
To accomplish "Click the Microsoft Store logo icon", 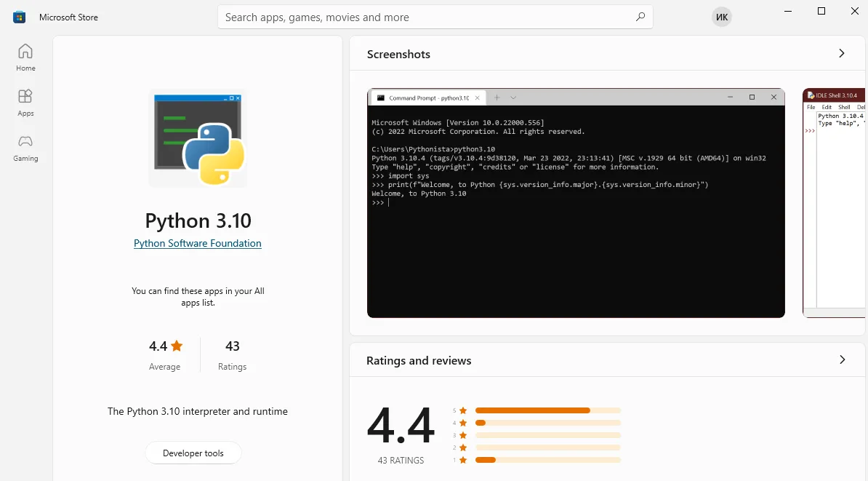I will point(20,17).
